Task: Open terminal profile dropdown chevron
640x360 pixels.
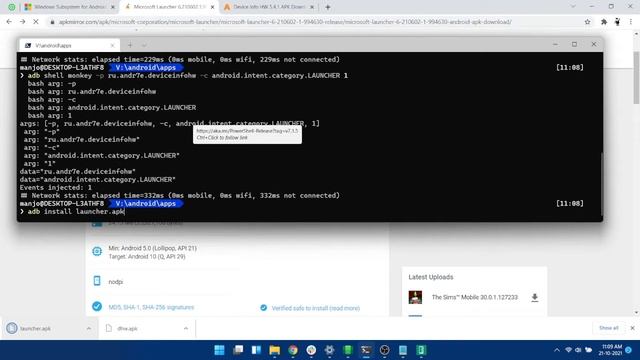Action: [x=144, y=45]
